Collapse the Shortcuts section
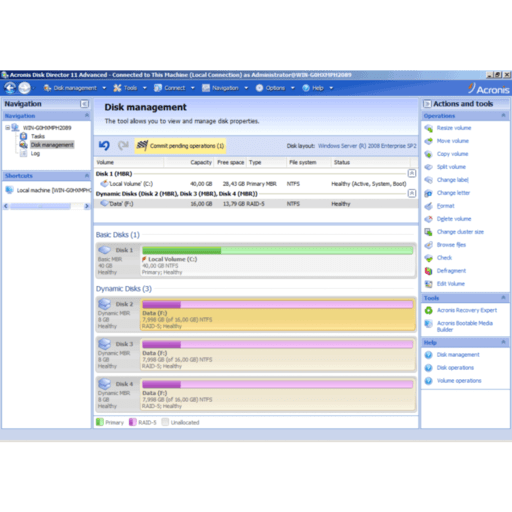Viewport: 512px width, 512px height. 87,175
